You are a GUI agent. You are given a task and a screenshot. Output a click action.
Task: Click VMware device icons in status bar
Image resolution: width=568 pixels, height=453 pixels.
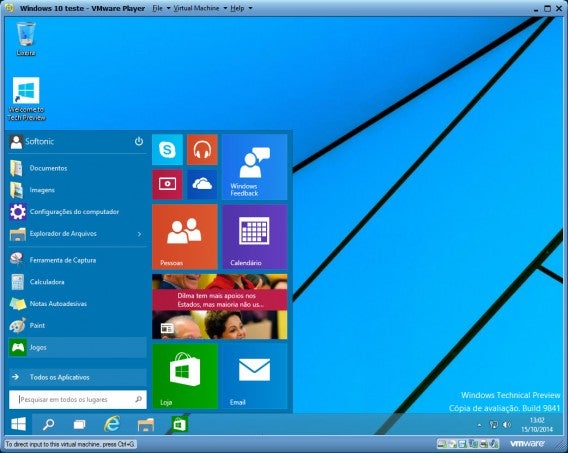coord(468,444)
